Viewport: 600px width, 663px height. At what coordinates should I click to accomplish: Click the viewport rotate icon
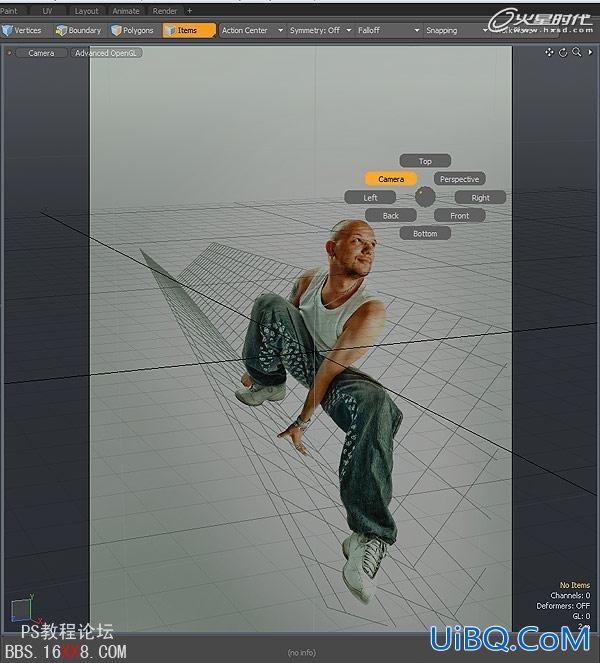pos(563,52)
